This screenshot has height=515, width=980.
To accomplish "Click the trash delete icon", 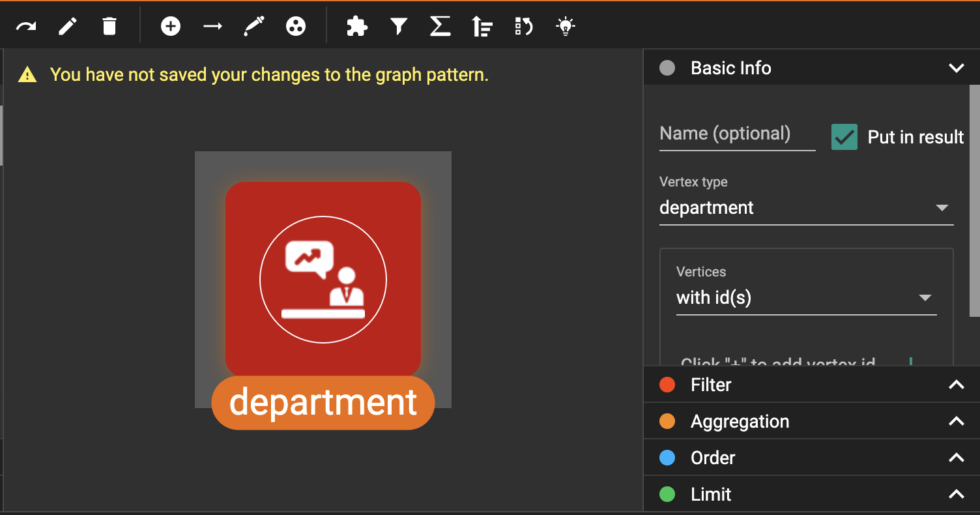I will tap(109, 27).
